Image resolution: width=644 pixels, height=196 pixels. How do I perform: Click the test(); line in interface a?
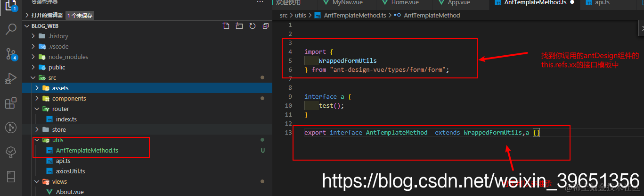pyautogui.click(x=332, y=105)
